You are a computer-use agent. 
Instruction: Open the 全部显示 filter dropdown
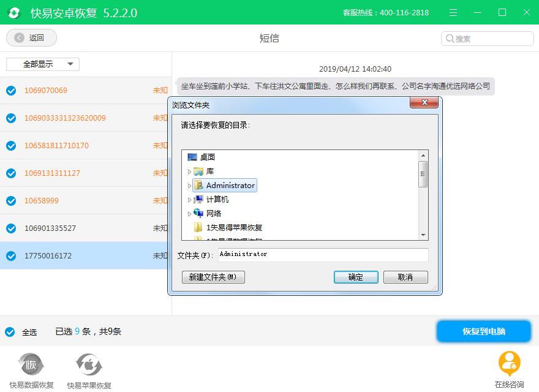(x=43, y=64)
